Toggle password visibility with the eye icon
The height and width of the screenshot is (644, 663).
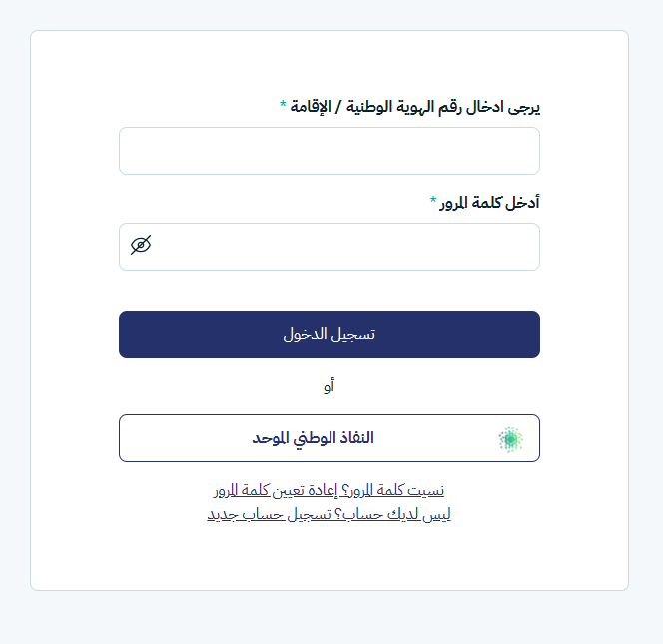click(141, 245)
